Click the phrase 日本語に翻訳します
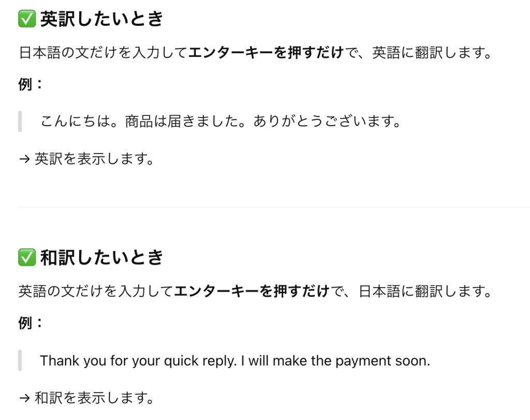Image resolution: width=530 pixels, height=420 pixels. tap(422, 291)
